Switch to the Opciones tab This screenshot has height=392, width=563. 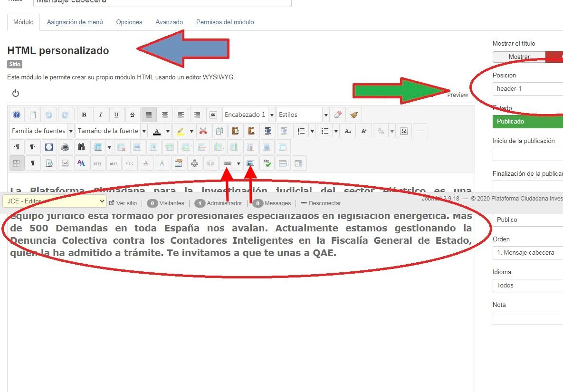(x=129, y=22)
